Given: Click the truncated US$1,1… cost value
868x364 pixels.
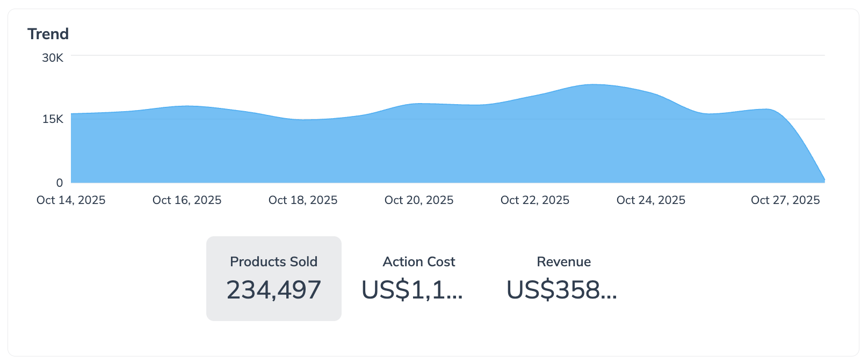Looking at the screenshot, I should (412, 290).
